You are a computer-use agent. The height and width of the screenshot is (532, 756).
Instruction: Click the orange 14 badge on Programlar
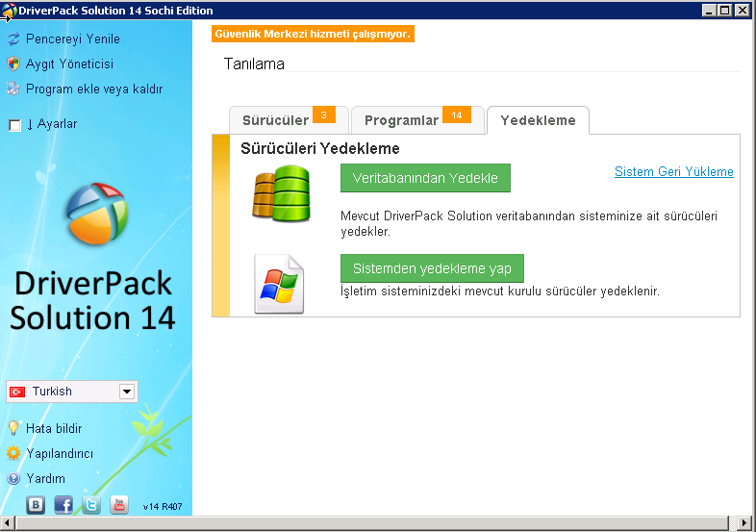coord(457,114)
